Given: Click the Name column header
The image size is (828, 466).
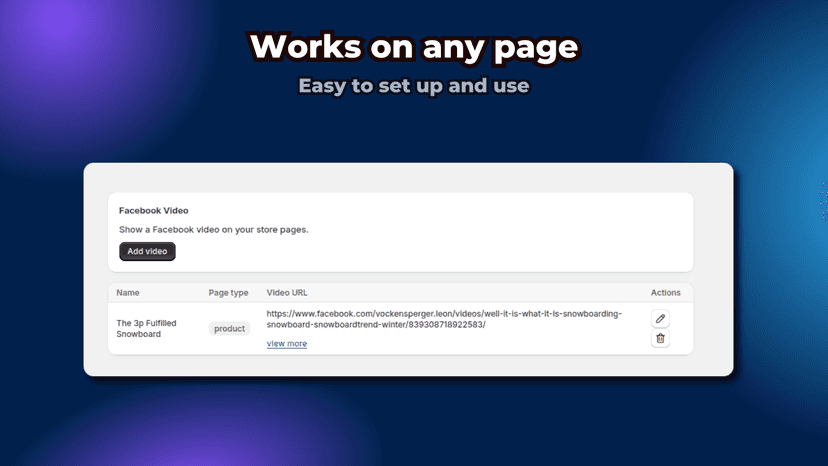Looking at the screenshot, I should point(128,293).
